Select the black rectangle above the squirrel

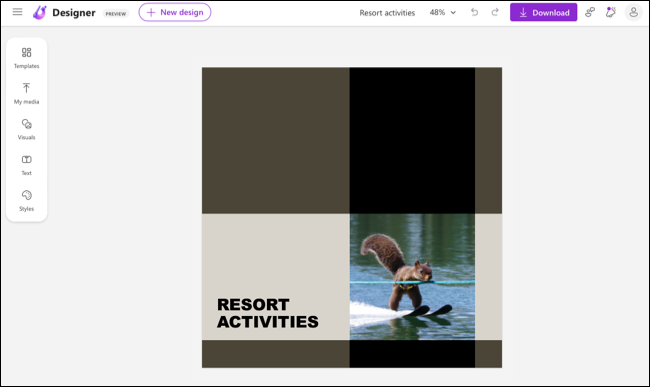tap(412, 140)
